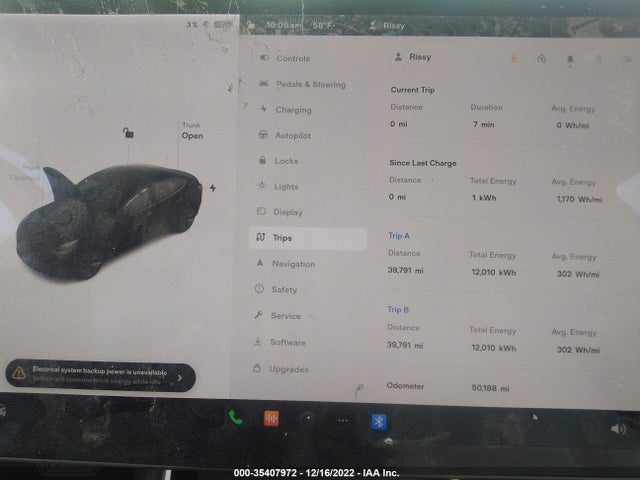The image size is (640, 480).
Task: Click the steering wheel Autopilot icon
Action: point(263,134)
